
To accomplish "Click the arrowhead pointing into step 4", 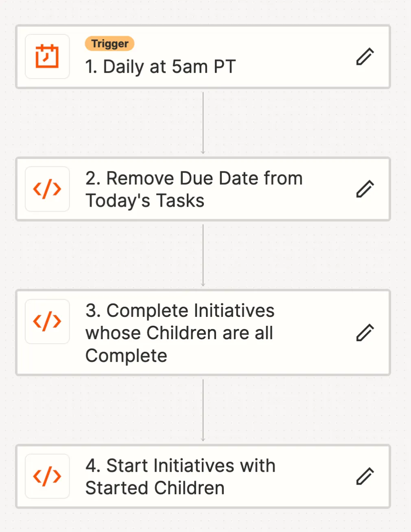I will pyautogui.click(x=203, y=440).
